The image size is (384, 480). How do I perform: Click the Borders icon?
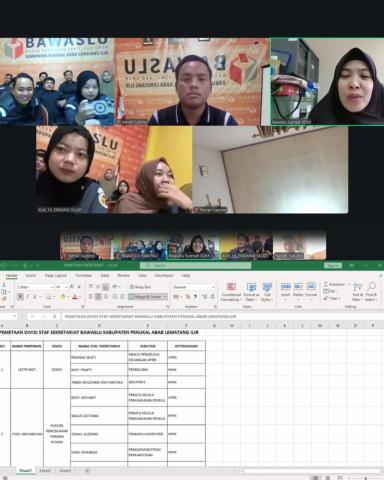[48, 297]
